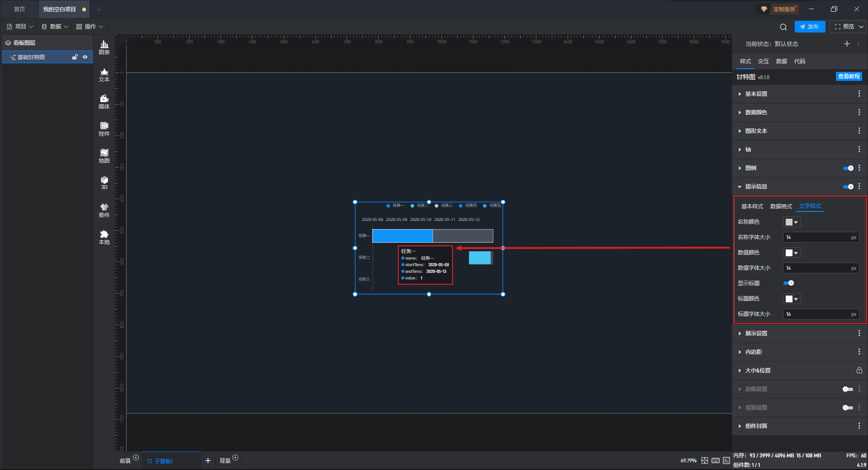Unlock the 基础甘特图 layer lock icon
Viewport: 868px width, 470px height.
tap(75, 57)
